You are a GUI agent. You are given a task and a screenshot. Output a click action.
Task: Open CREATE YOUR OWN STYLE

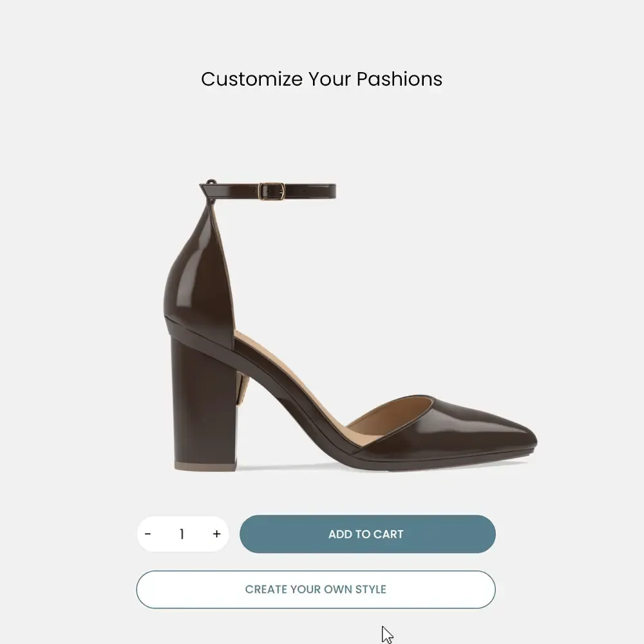(316, 589)
